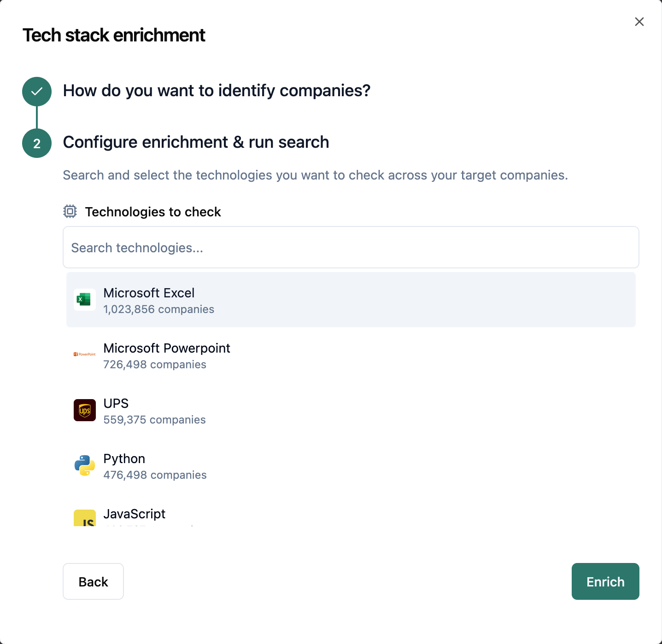Click the step 2 number circle
This screenshot has width=662, height=644.
click(x=37, y=143)
